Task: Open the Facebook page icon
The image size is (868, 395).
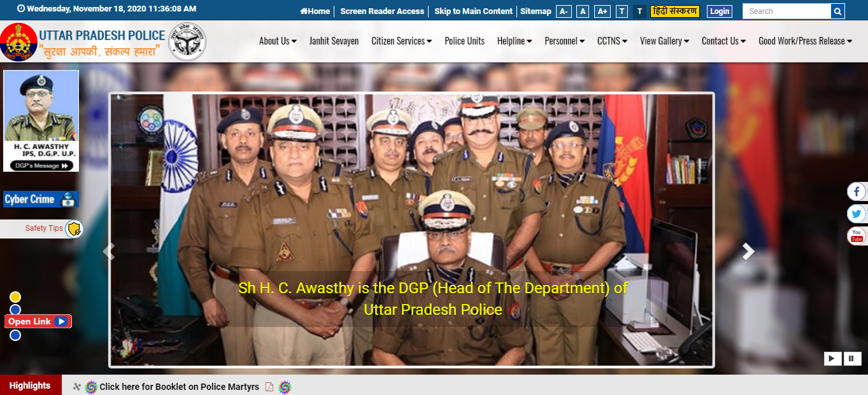Action: pos(857,191)
